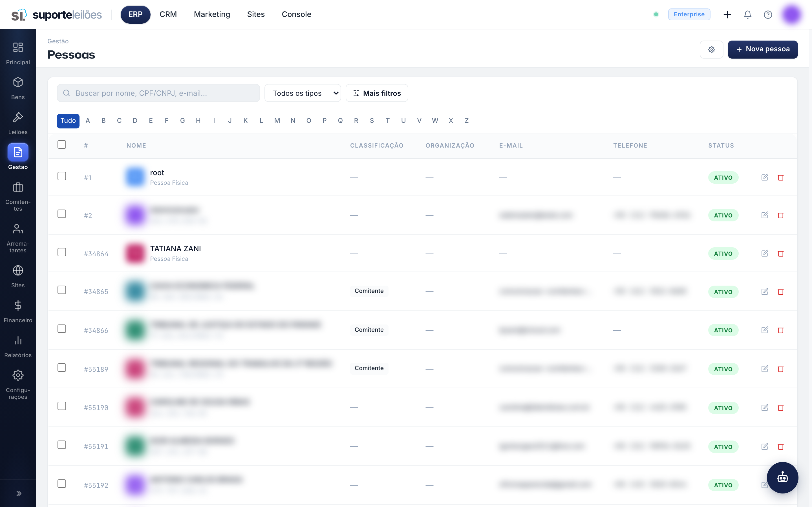Filter the list by letter M
This screenshot has width=812, height=507.
click(277, 121)
